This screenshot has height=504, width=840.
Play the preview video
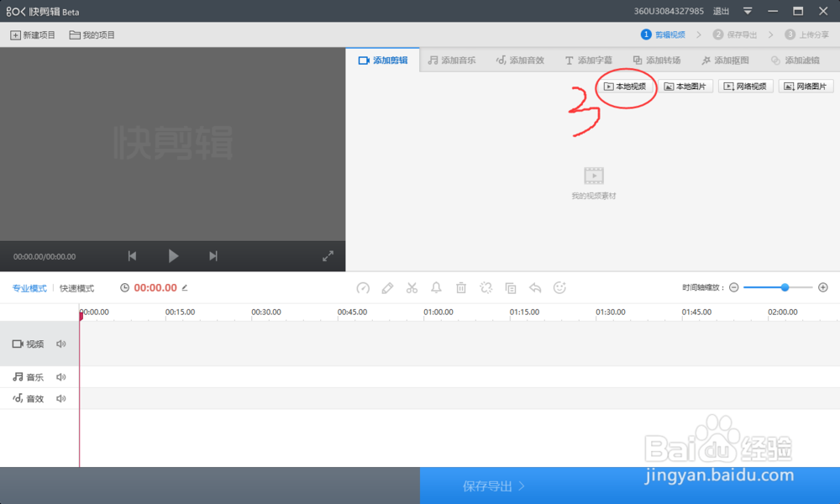(x=173, y=256)
